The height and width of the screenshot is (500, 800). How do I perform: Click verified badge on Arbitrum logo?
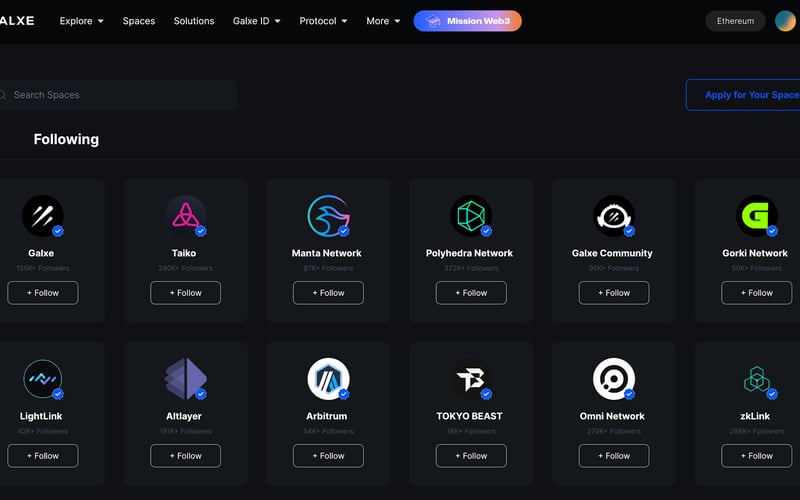343,394
